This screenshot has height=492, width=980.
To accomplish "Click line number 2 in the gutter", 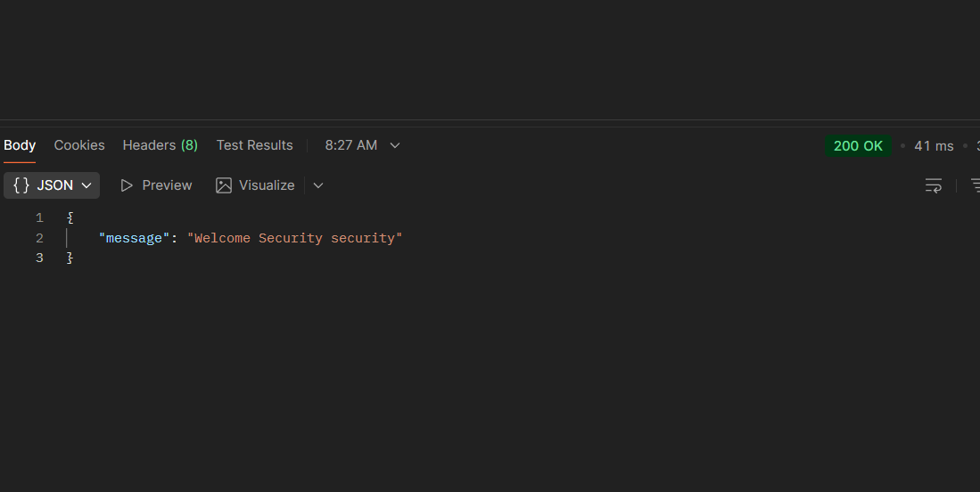I will point(39,238).
